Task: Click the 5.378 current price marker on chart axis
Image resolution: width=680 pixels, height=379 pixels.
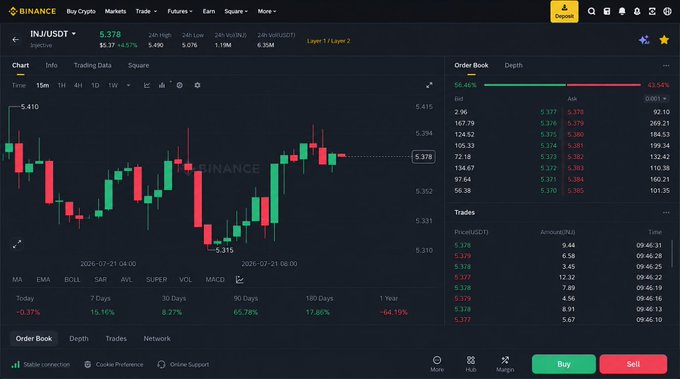Action: 424,157
